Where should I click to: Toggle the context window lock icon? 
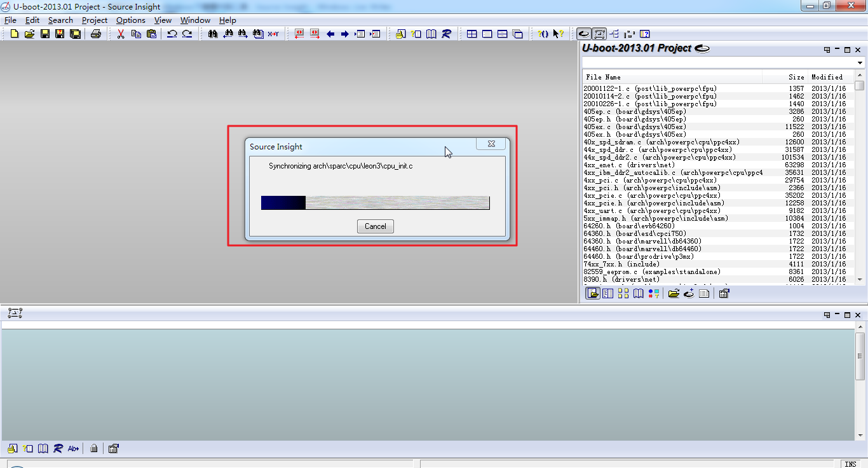pyautogui.click(x=94, y=448)
